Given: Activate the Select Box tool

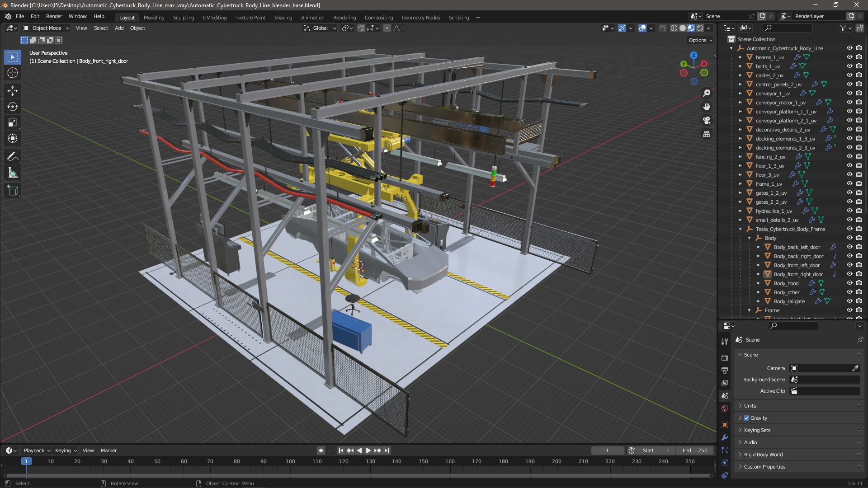Looking at the screenshot, I should [13, 57].
